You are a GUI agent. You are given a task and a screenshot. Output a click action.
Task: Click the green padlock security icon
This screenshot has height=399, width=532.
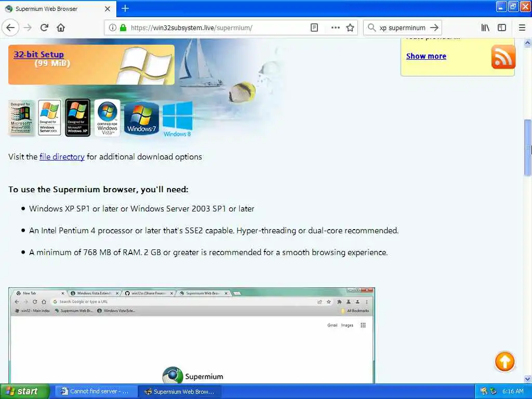(x=123, y=28)
